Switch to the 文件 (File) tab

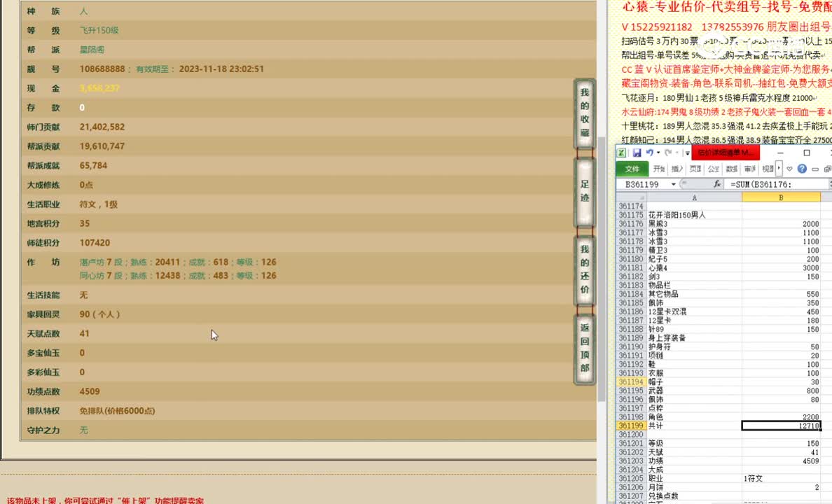[633, 169]
